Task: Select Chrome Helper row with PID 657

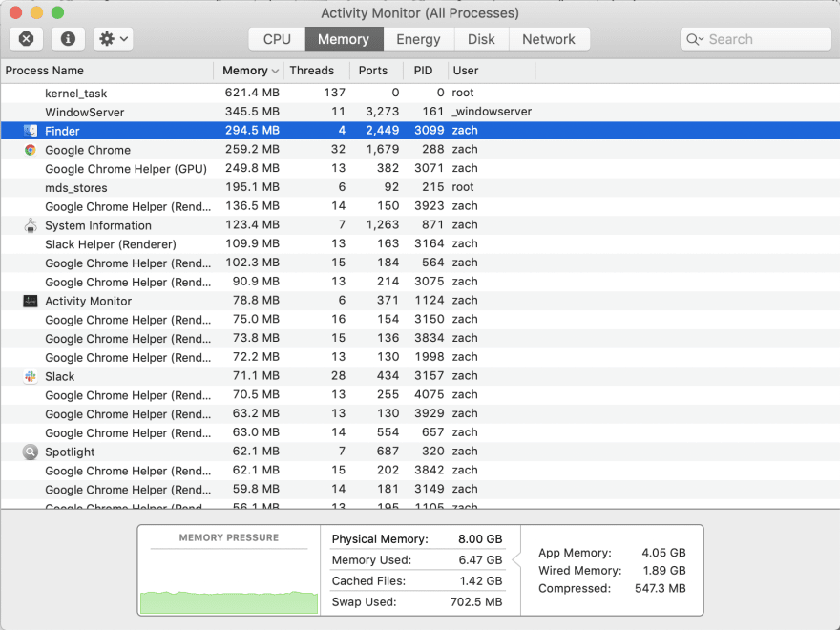Action: point(420,432)
